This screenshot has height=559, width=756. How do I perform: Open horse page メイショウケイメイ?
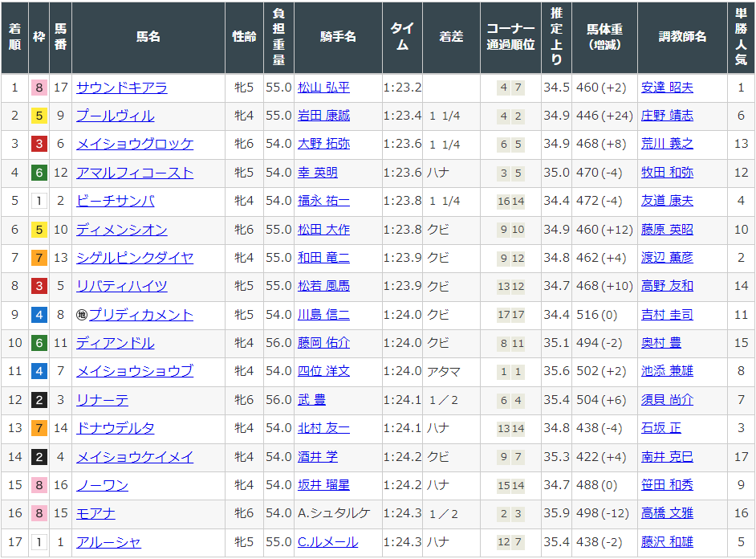135,457
